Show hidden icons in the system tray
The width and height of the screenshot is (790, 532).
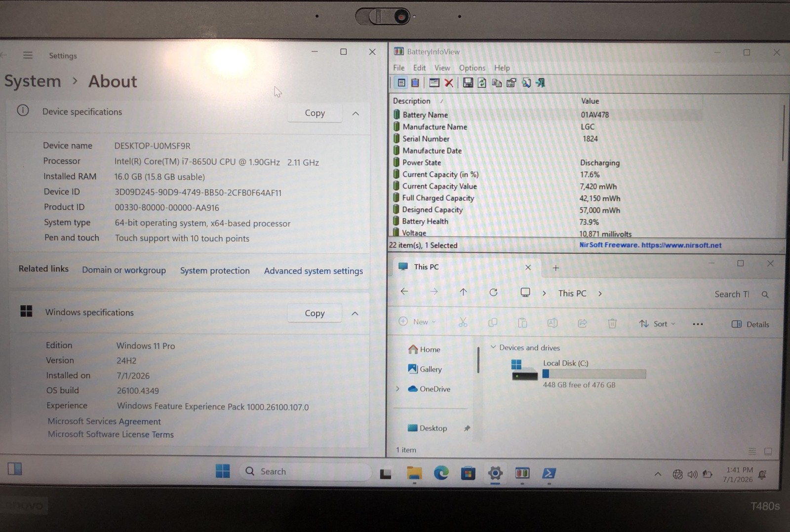coord(658,474)
